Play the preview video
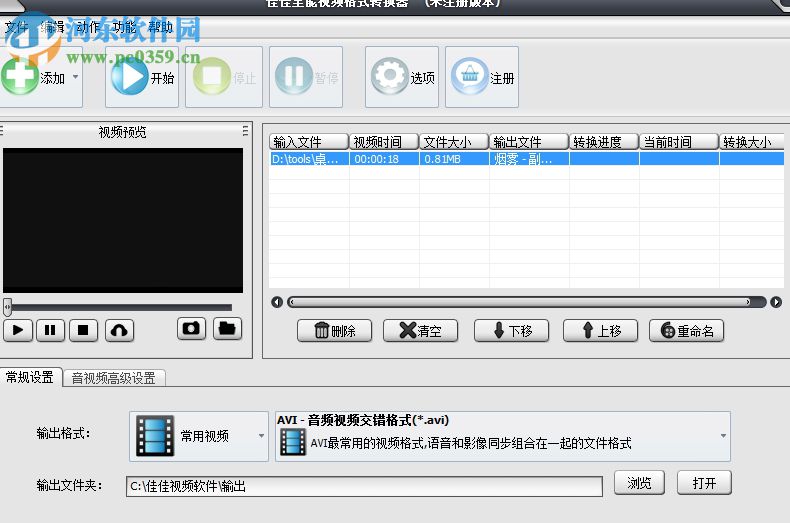 pos(18,331)
